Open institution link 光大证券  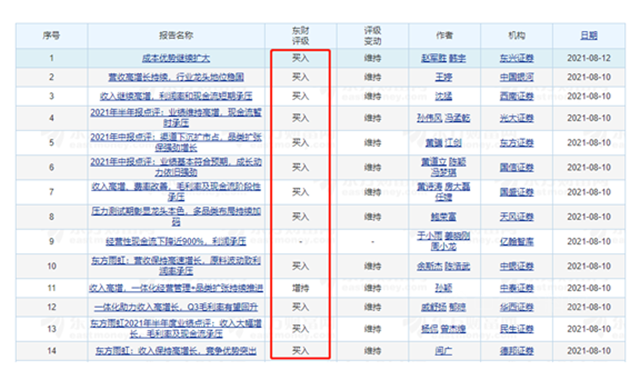point(517,118)
